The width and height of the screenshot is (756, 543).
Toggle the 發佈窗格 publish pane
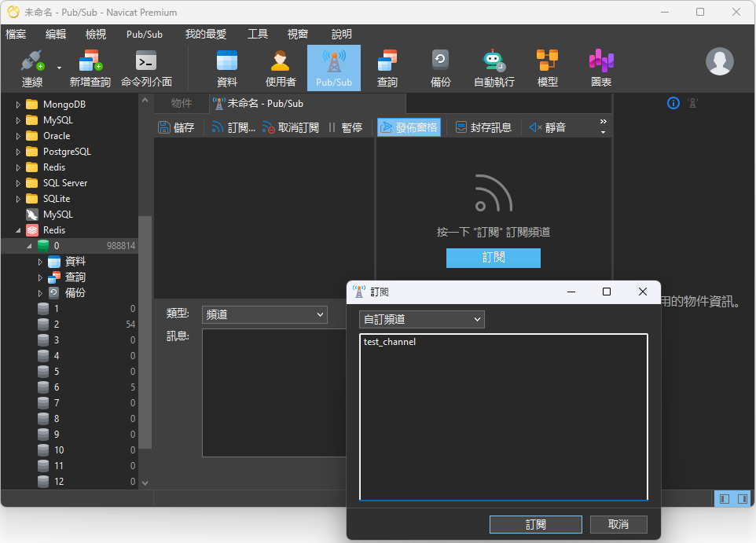point(409,127)
